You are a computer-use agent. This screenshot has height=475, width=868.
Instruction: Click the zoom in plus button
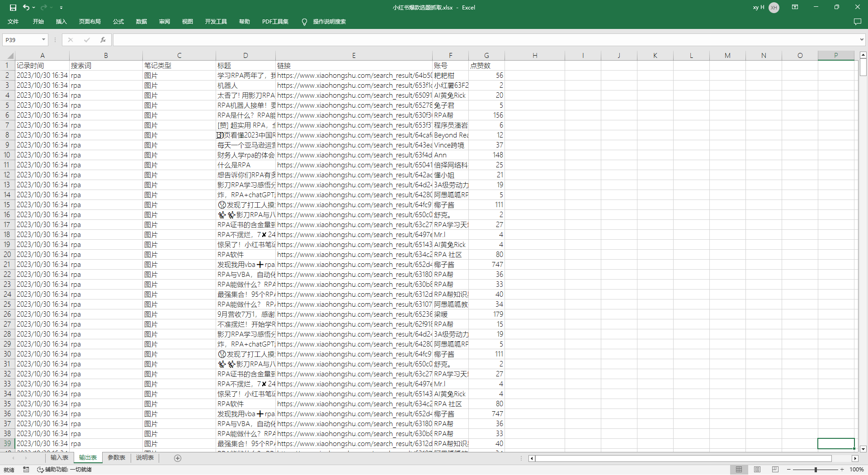pos(842,470)
